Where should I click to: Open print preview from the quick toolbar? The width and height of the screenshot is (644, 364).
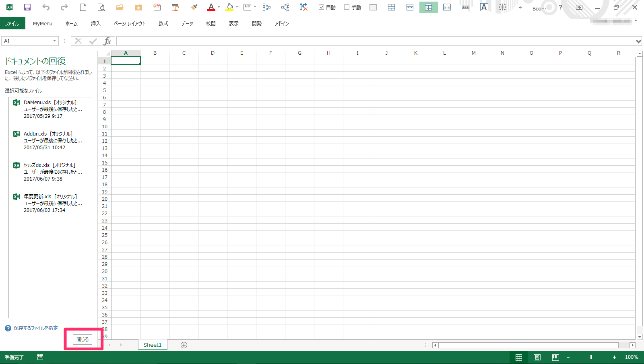[x=101, y=7]
